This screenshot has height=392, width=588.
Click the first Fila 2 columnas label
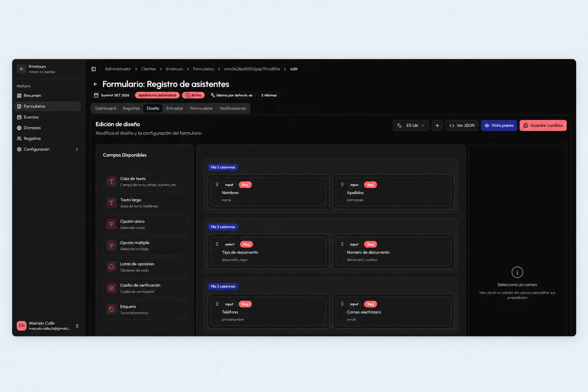tap(223, 167)
